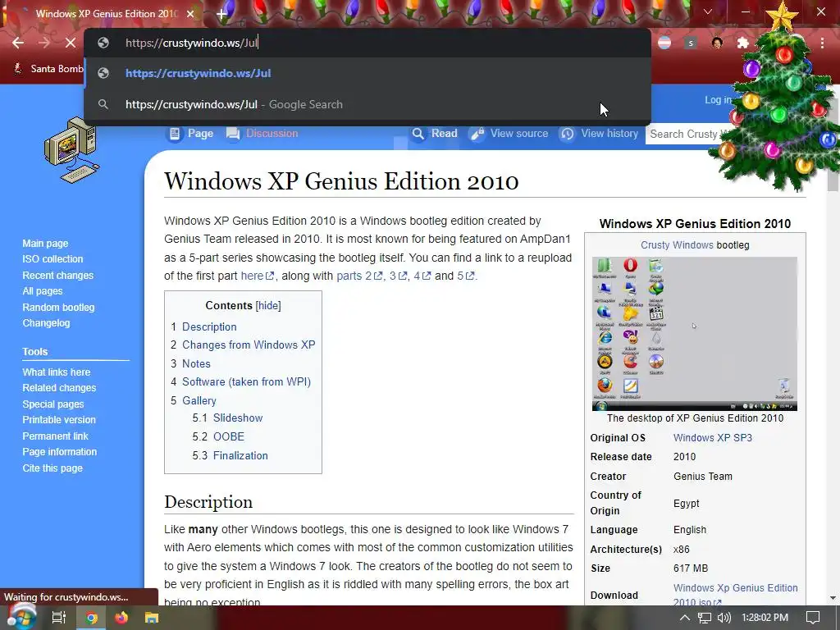Jump to 5 Gallery in contents
The height and width of the screenshot is (630, 840).
194,400
